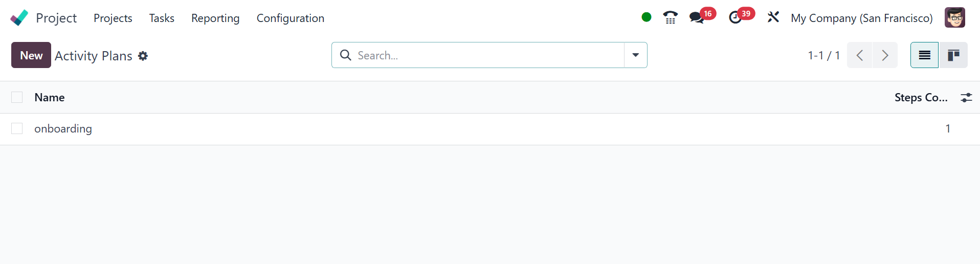Click the green online status indicator

[647, 17]
